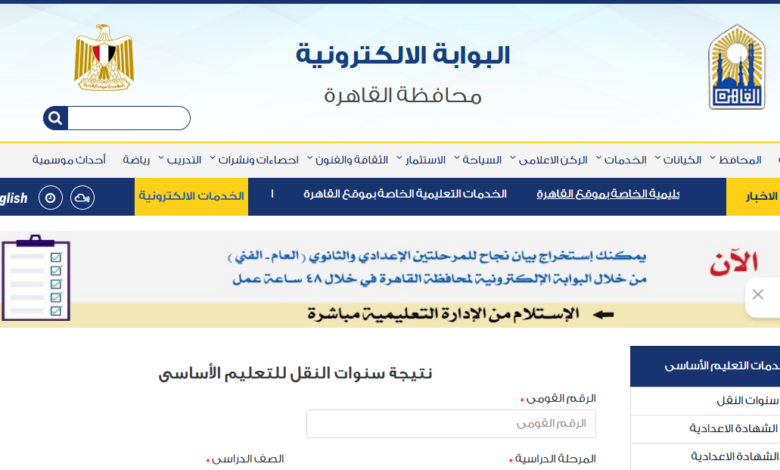Open the clock icon in blue bar
Screen dimensions: 780x470
pyautogui.click(x=51, y=197)
